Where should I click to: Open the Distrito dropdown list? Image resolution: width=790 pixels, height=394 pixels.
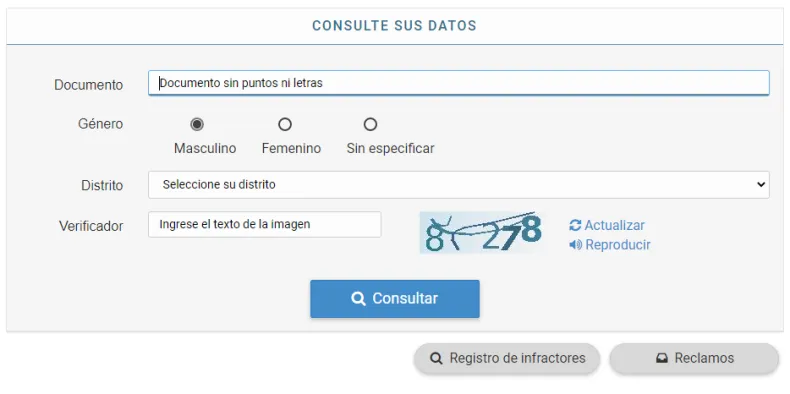pos(458,185)
